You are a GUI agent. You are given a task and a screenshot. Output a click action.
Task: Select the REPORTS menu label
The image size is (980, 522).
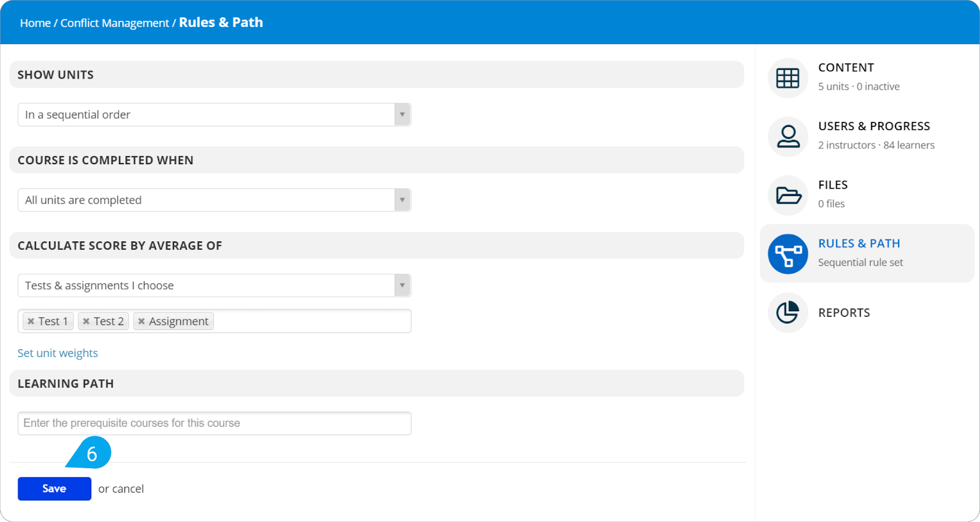844,312
